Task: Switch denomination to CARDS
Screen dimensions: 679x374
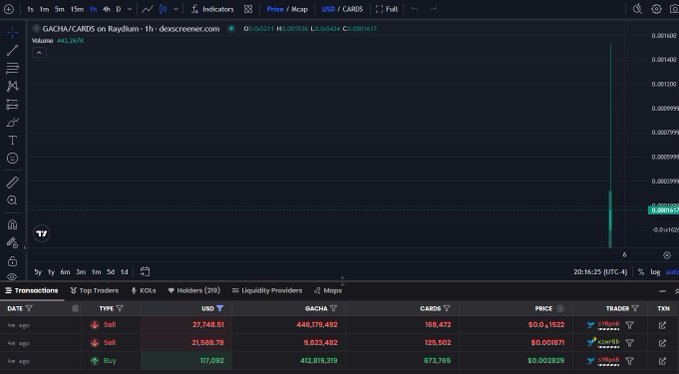Action: pyautogui.click(x=352, y=9)
